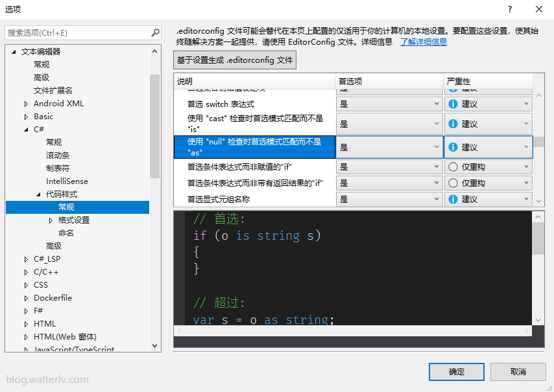
Task: Select row 首选 switch 表达式
Action: coord(254,104)
